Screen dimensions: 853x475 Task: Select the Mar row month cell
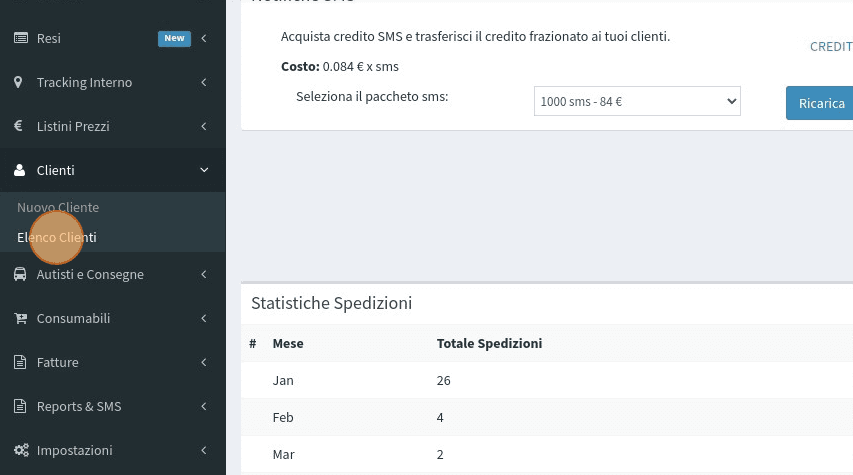(x=283, y=454)
